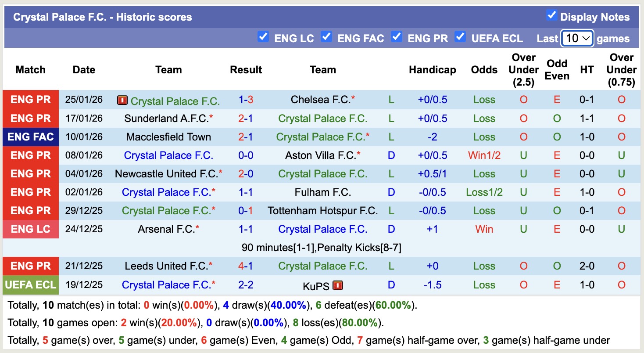Disable the UEFA ECL filter
Screen dimensions: 644x353
pos(460,38)
